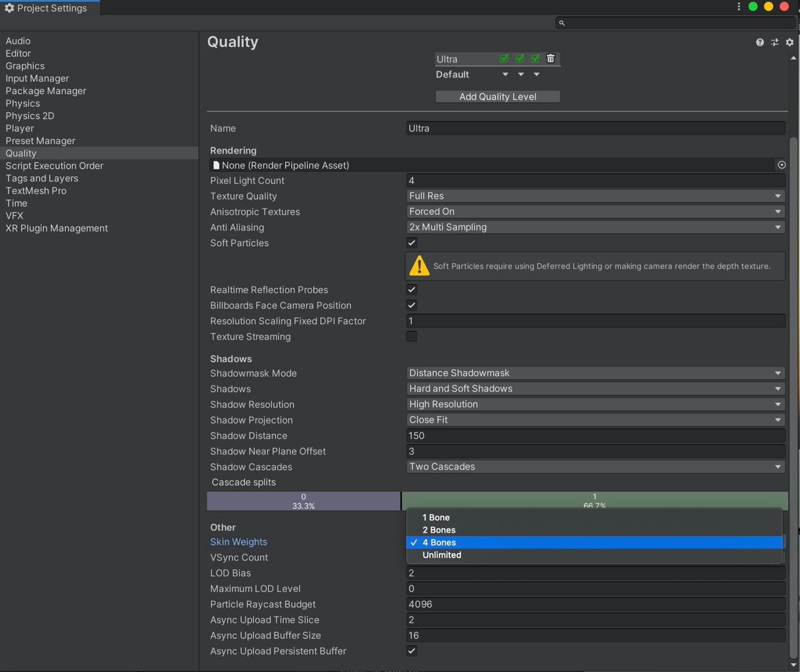The height and width of the screenshot is (672, 800).
Task: Click cascade split 0 segment (33.3%)
Action: [x=304, y=501]
